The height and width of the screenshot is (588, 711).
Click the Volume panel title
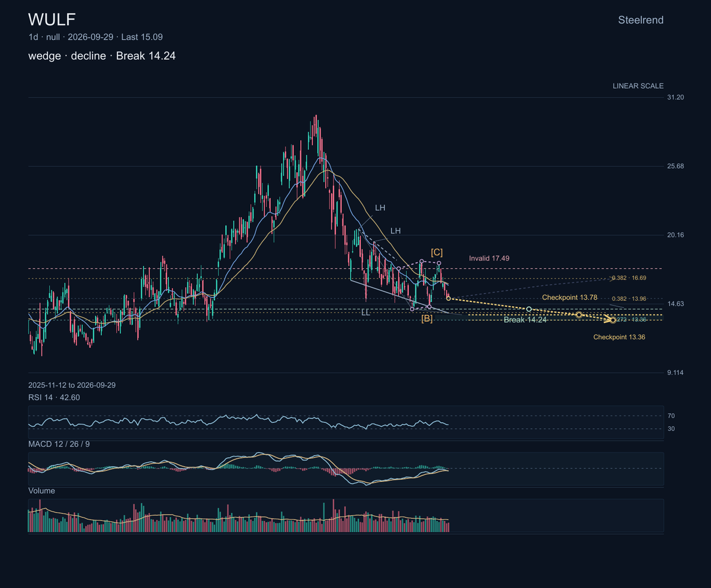(x=41, y=491)
